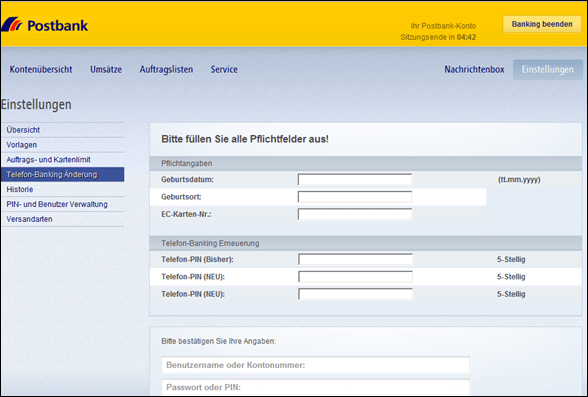Screen dimensions: 588x397
Task: Open the Service menu
Action: (224, 69)
